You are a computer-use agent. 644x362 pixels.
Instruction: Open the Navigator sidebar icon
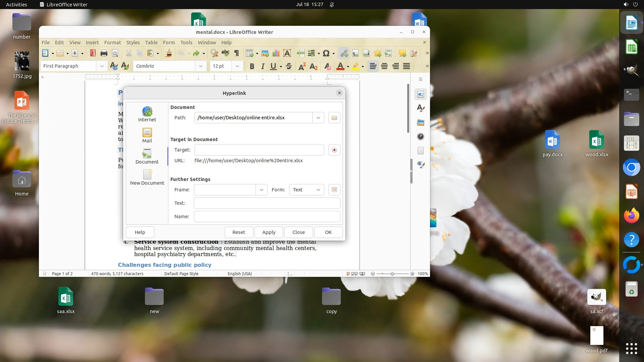[421, 136]
